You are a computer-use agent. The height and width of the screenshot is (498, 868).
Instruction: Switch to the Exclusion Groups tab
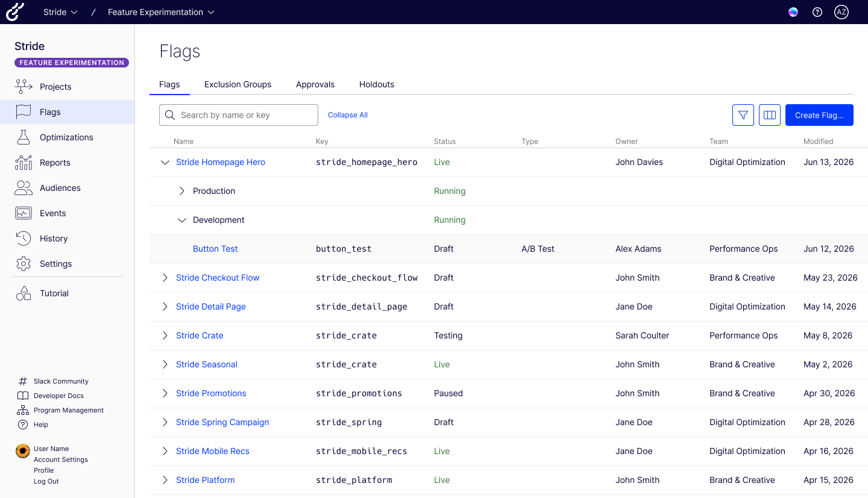(x=237, y=84)
